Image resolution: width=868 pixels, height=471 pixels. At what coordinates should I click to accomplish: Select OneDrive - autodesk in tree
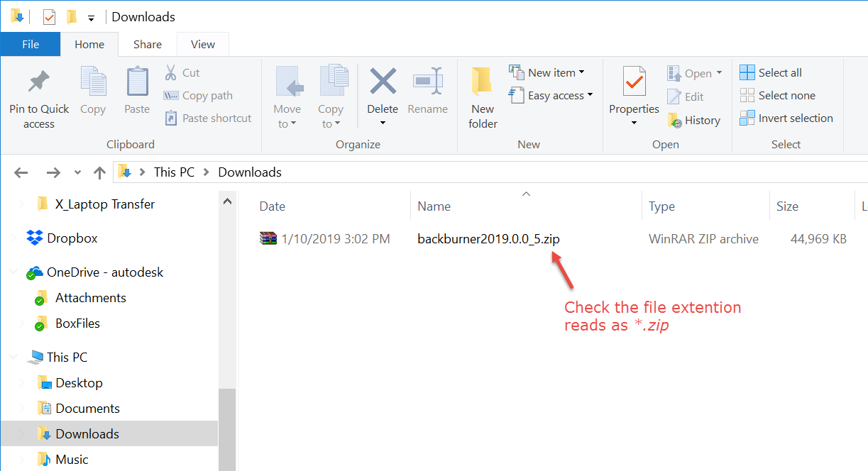(105, 272)
